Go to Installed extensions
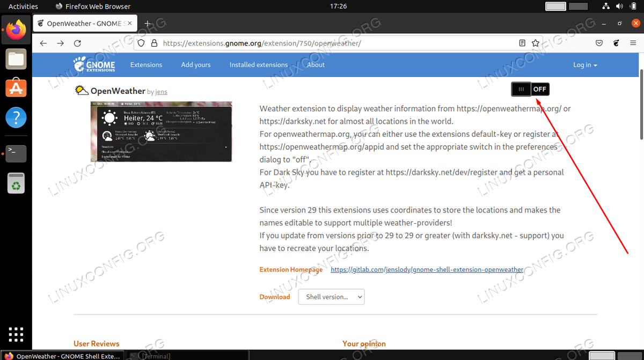Viewport: 644px width, 360px height. (259, 65)
